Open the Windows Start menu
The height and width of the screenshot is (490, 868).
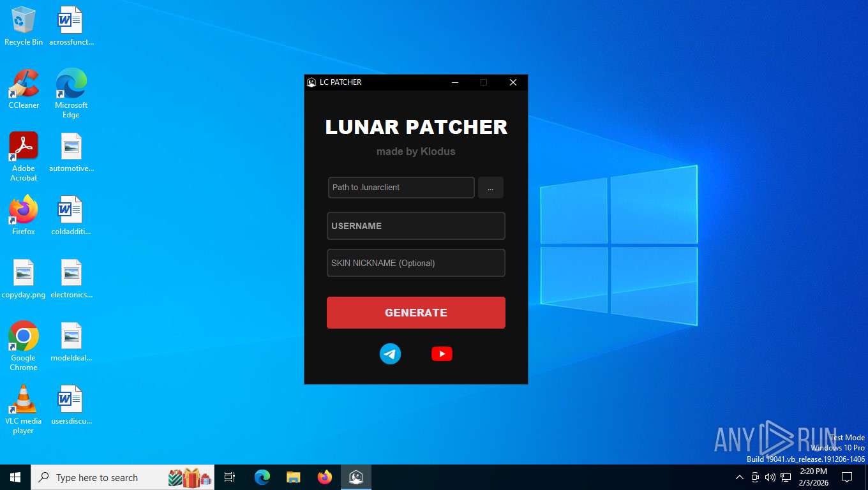pos(15,477)
